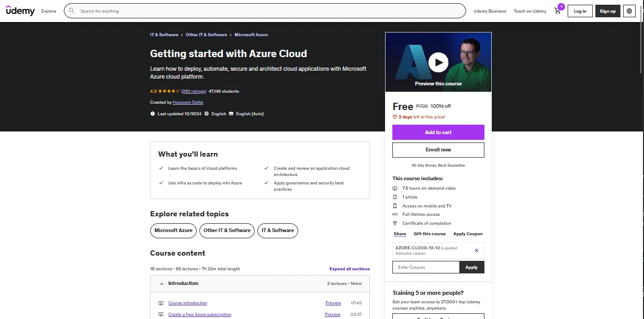Click the Last updated 10/2024 text

tap(179, 114)
